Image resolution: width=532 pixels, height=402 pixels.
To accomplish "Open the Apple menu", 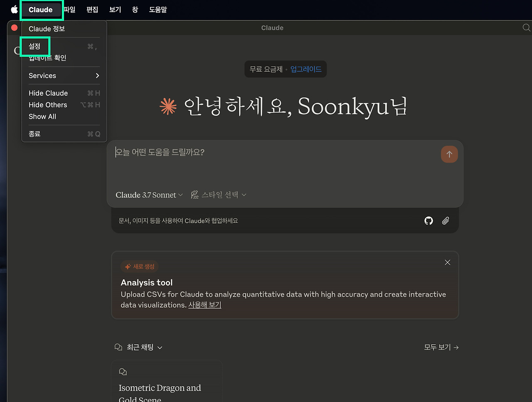I will [14, 10].
